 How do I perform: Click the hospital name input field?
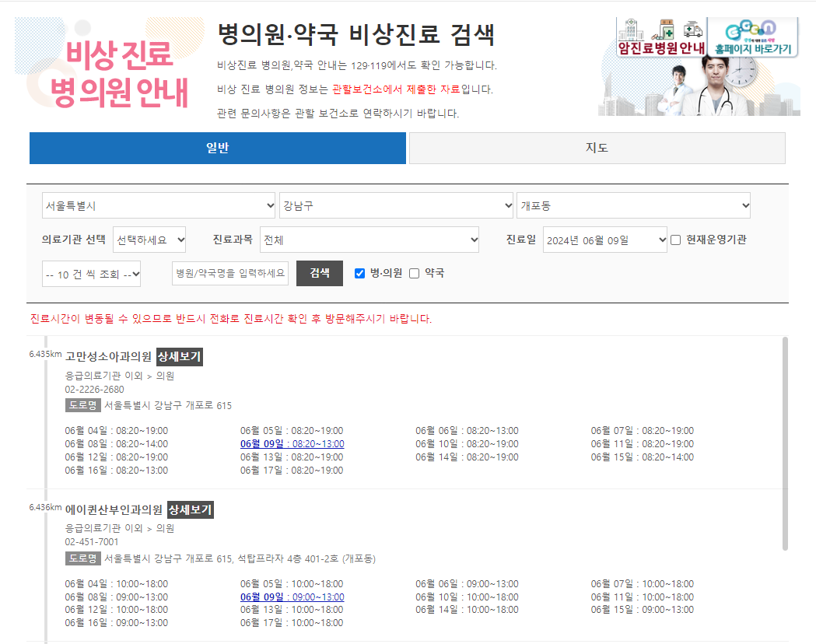point(229,273)
